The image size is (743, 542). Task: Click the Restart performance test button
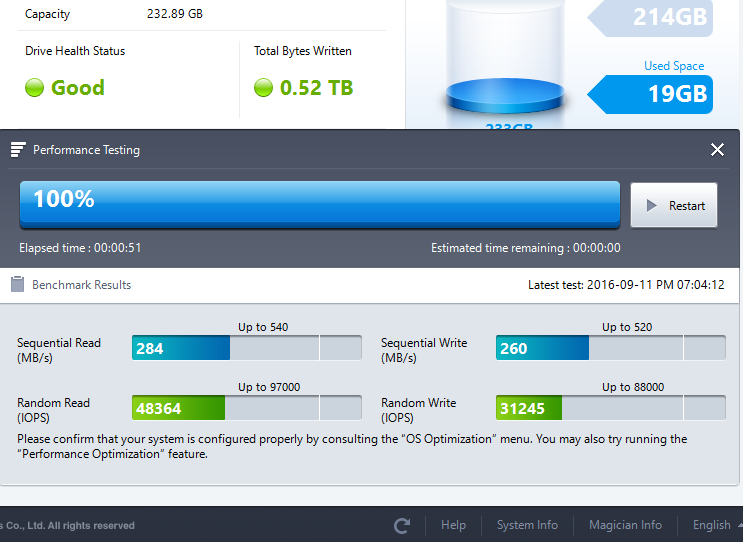click(673, 205)
